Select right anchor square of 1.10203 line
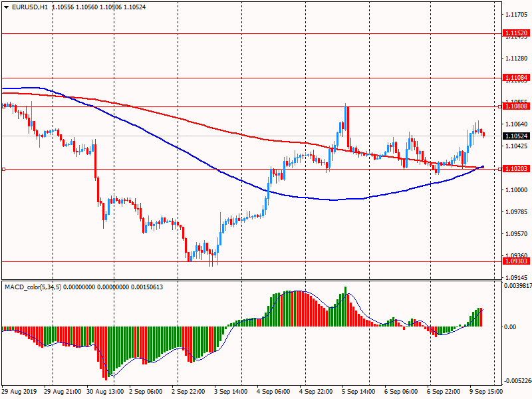 500,169
